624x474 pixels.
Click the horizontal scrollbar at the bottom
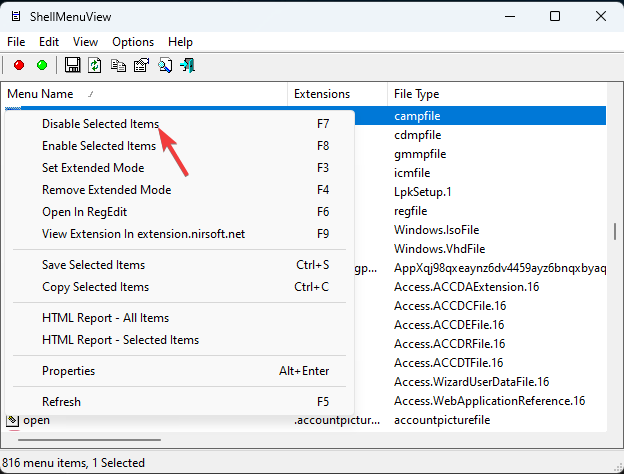[84, 439]
